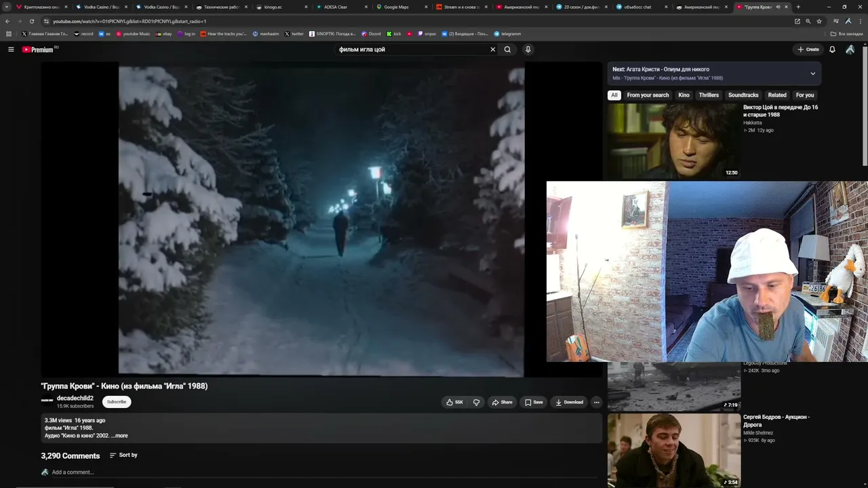868x488 pixels.
Task: Bookmark this page with the star icon
Action: click(819, 21)
